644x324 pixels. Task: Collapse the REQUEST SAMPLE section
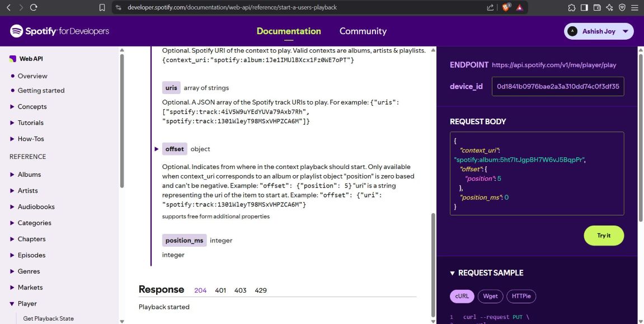click(x=453, y=273)
